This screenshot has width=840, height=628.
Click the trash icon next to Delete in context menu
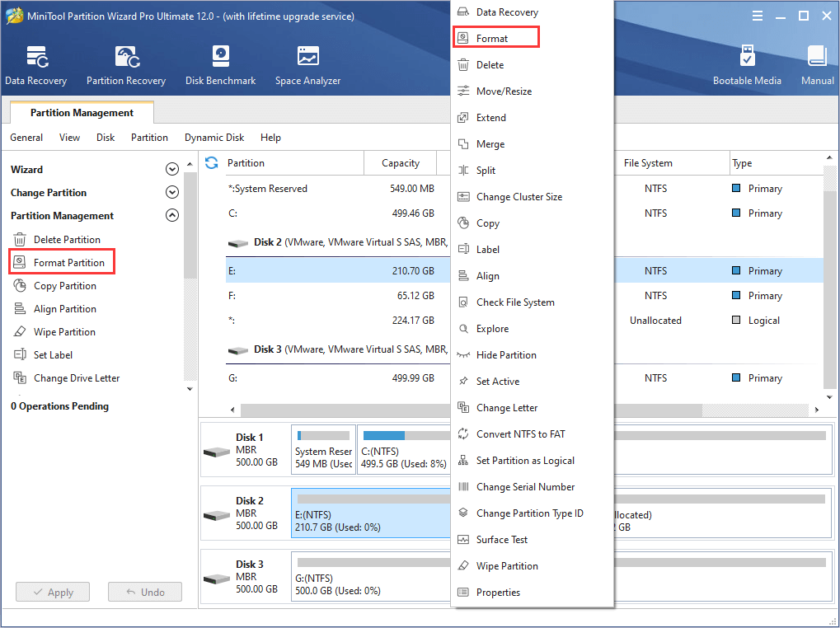[x=463, y=65]
